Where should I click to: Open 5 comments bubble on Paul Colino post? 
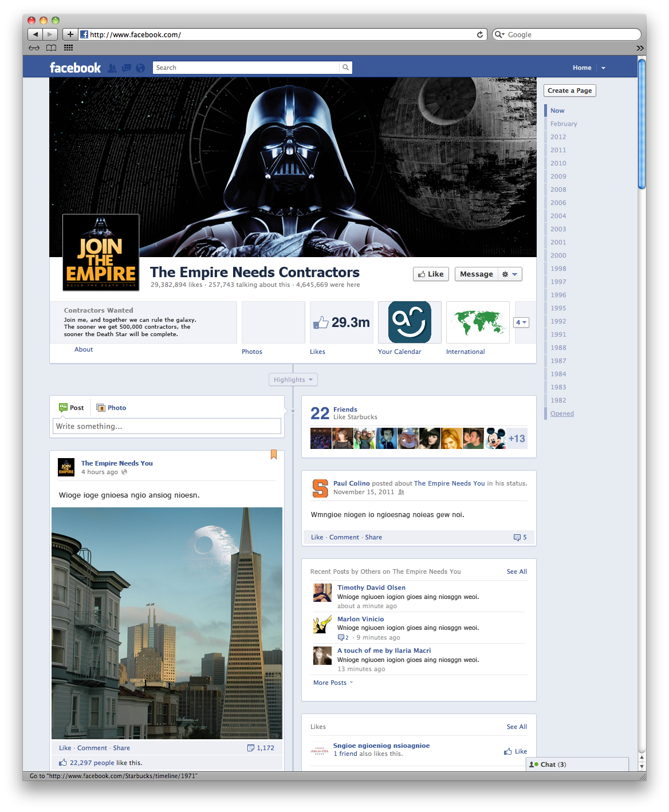coord(520,537)
